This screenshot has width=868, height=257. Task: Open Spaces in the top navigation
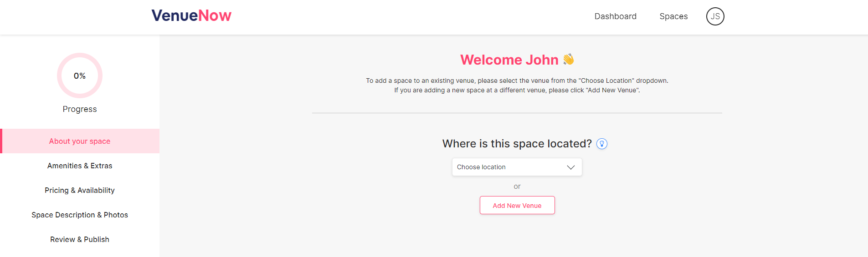click(673, 16)
